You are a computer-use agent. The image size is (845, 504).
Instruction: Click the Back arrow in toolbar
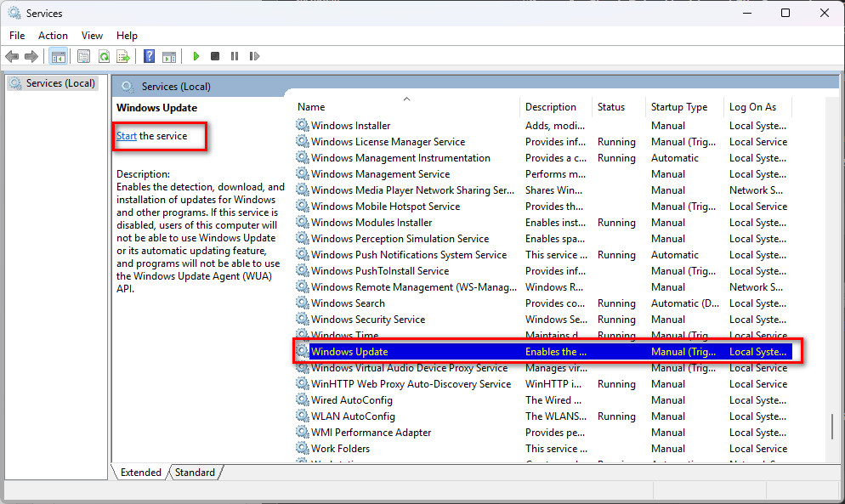(12, 56)
